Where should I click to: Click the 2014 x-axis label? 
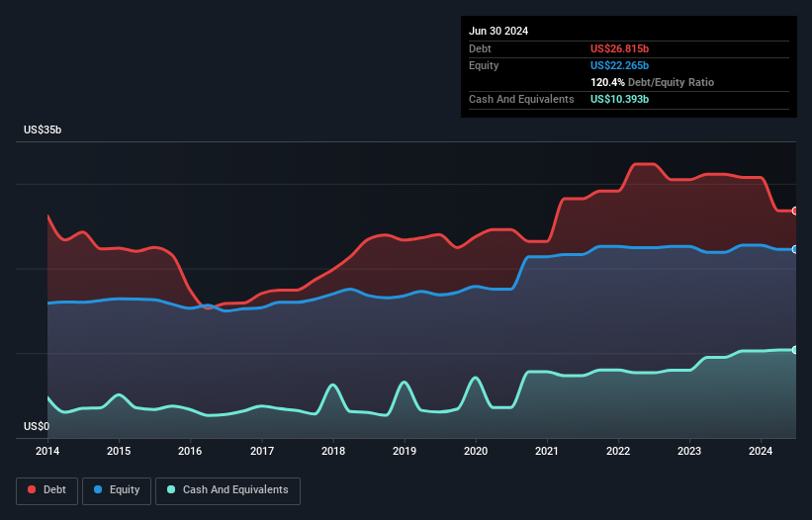pos(47,452)
